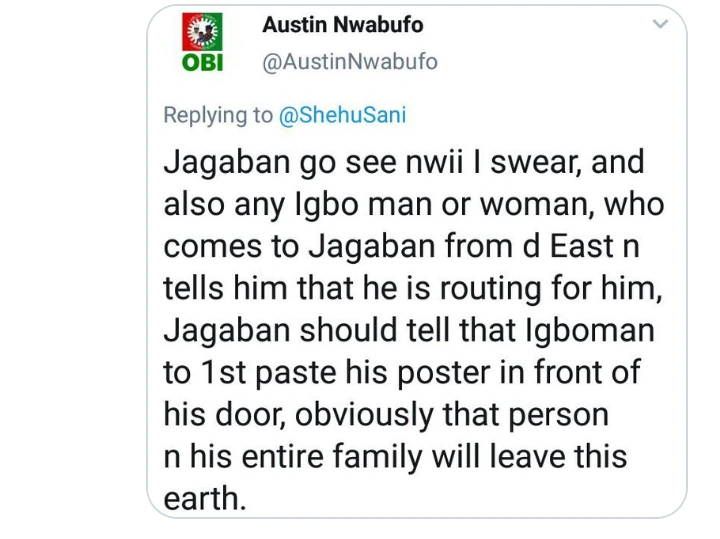Click the line starting "Jagaban go see nwii"

click(x=404, y=162)
